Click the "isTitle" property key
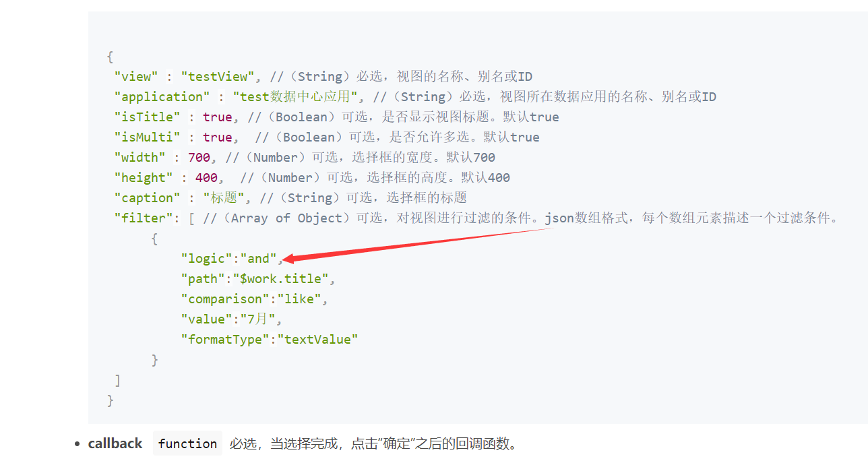This screenshot has height=465, width=868. pos(148,117)
